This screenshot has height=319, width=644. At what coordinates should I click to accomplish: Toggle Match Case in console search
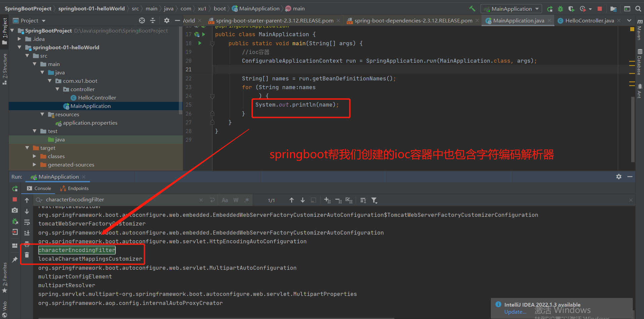point(225,200)
